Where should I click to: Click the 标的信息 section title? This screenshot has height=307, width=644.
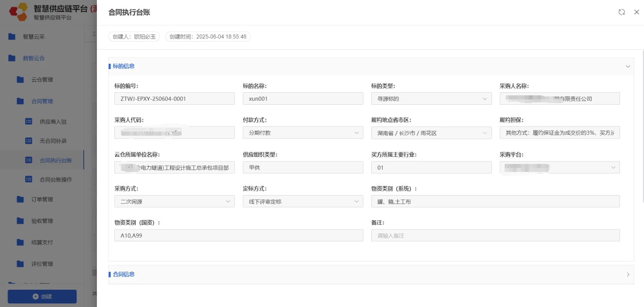tap(124, 66)
